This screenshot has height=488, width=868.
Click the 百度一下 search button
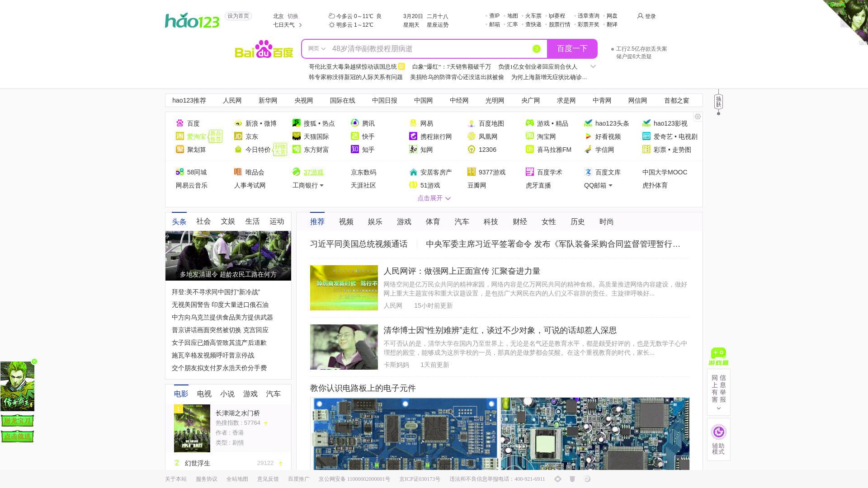tap(572, 49)
